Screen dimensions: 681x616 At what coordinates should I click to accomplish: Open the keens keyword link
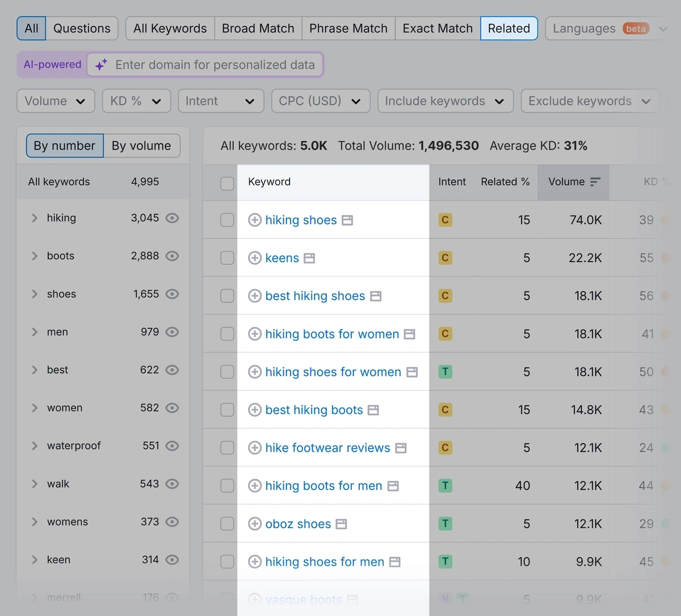[282, 258]
